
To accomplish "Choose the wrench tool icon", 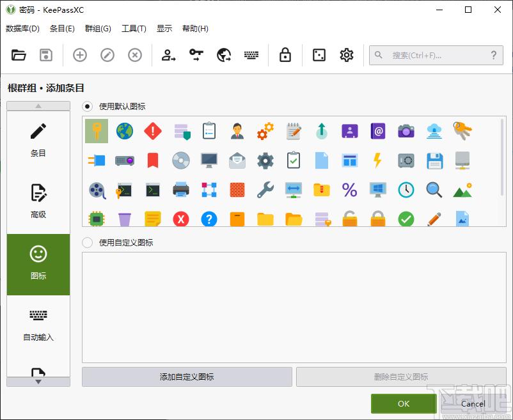I will 265,190.
